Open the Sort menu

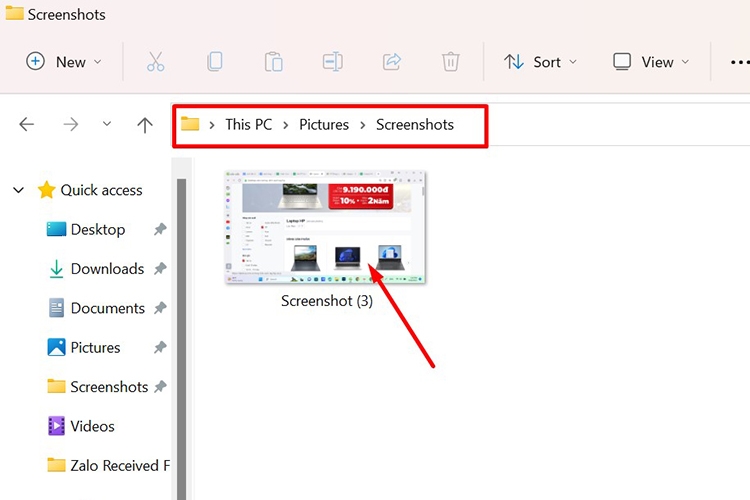(x=540, y=62)
